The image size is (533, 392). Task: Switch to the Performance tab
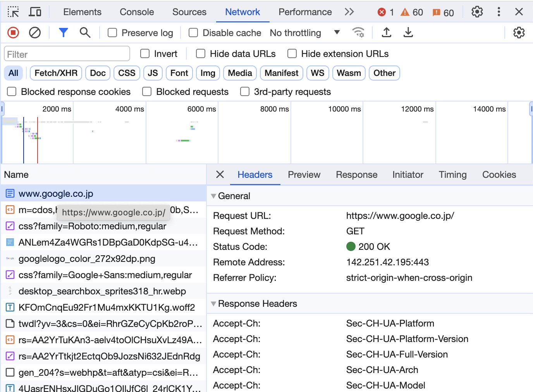click(305, 12)
